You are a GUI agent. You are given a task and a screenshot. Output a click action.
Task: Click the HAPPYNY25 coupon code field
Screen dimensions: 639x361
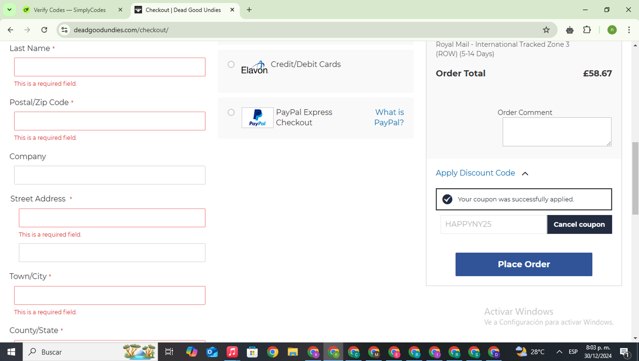point(494,224)
